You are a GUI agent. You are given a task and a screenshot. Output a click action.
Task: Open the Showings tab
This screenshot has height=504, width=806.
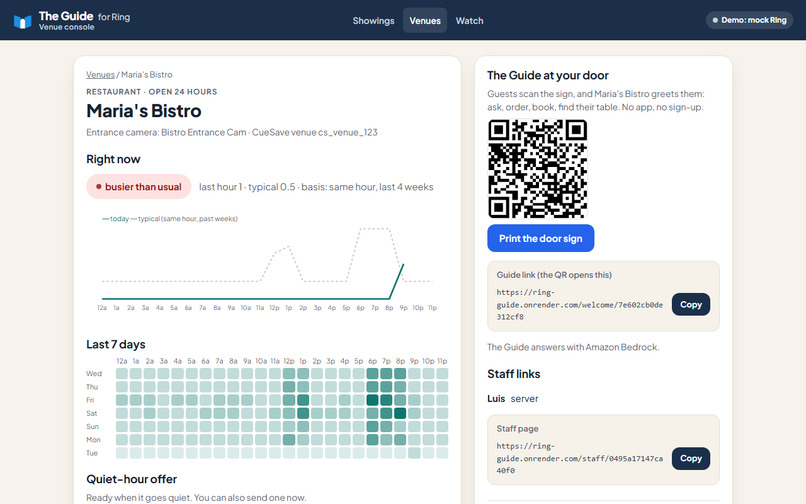pos(373,21)
